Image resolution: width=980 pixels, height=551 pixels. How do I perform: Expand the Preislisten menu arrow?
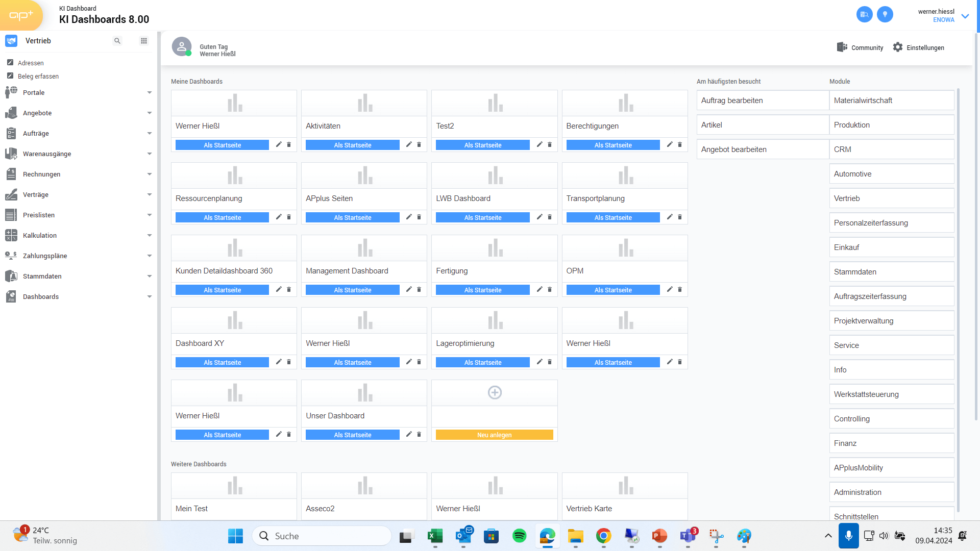point(150,215)
